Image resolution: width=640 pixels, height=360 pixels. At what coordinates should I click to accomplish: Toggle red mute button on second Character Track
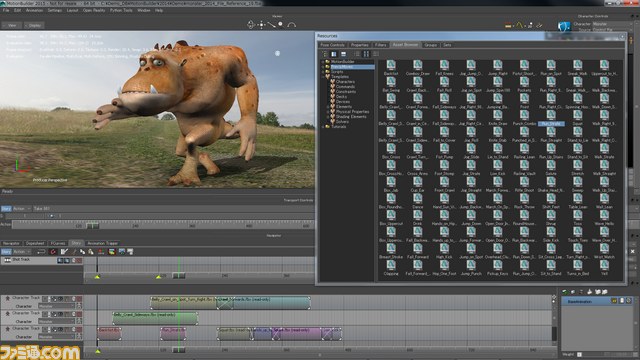click(x=79, y=314)
